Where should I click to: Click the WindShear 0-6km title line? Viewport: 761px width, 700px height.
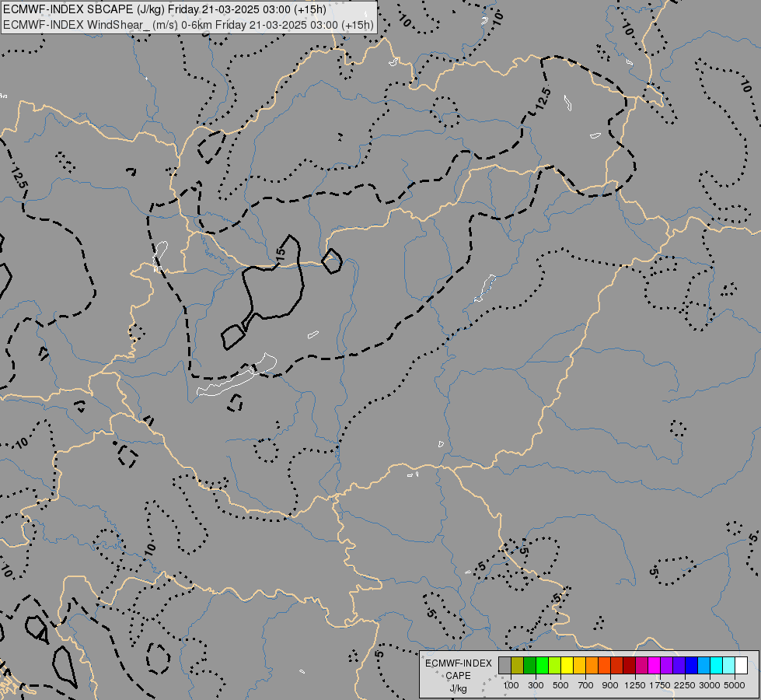pyautogui.click(x=189, y=25)
